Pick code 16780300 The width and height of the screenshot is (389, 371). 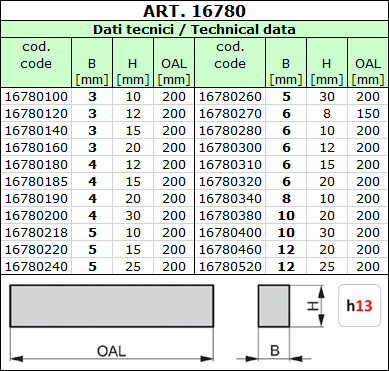(x=230, y=148)
